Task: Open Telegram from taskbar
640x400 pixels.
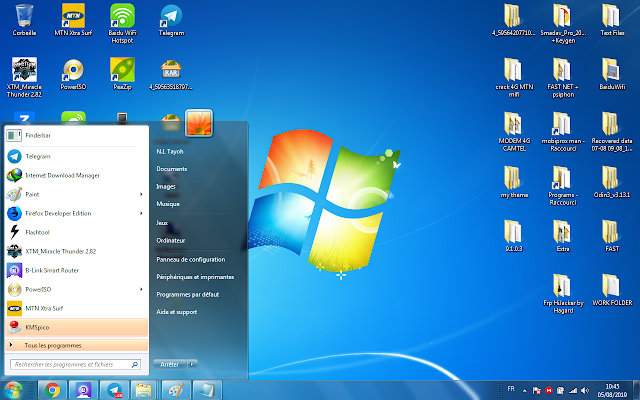Action: pos(114,390)
